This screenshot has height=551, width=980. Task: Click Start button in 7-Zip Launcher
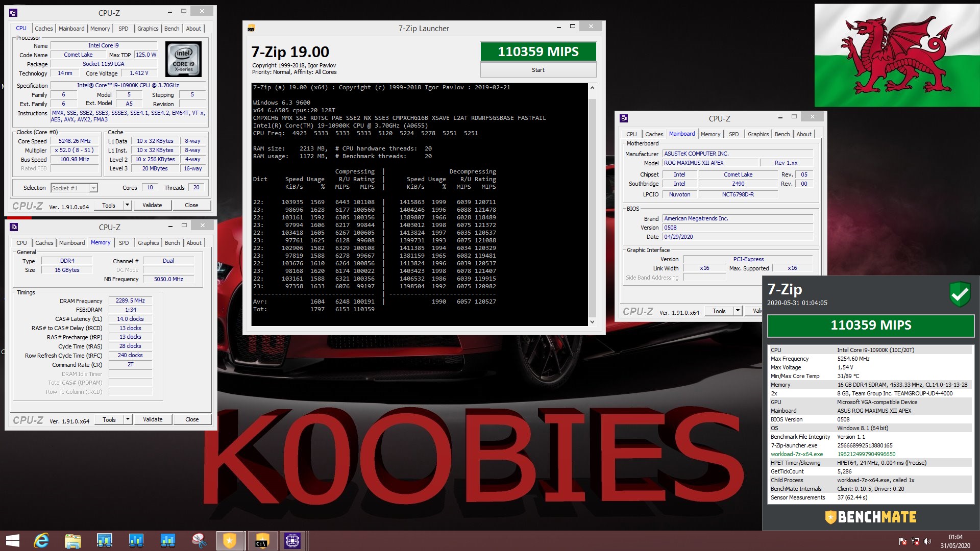click(538, 70)
